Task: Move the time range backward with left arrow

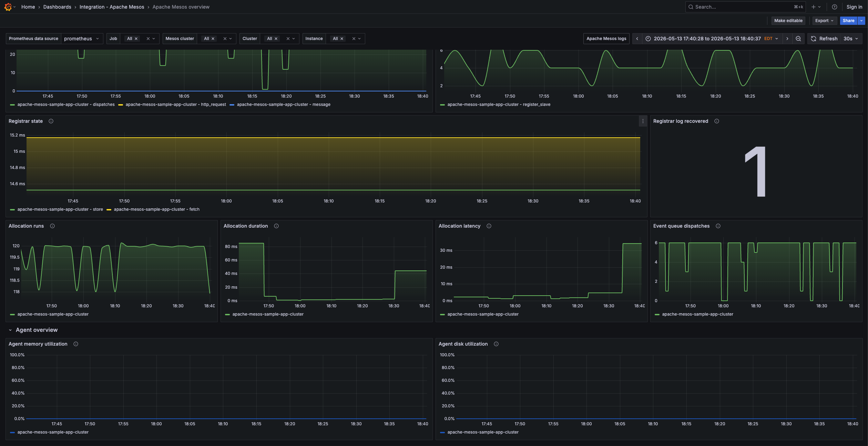Action: (637, 39)
